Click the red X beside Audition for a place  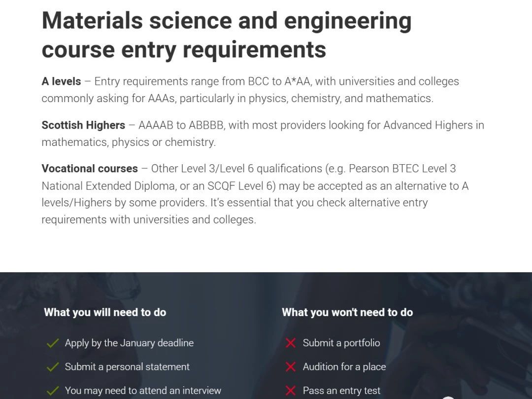click(x=291, y=367)
